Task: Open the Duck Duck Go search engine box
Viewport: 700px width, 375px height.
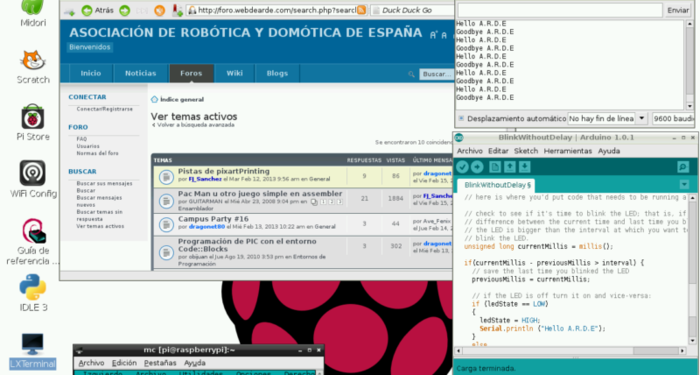Action: tap(412, 10)
